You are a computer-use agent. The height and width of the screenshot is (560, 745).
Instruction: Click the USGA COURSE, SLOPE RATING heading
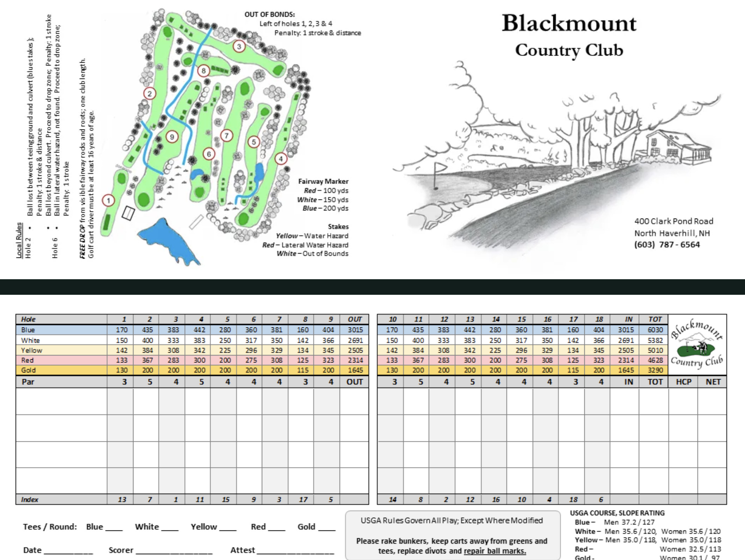click(617, 513)
